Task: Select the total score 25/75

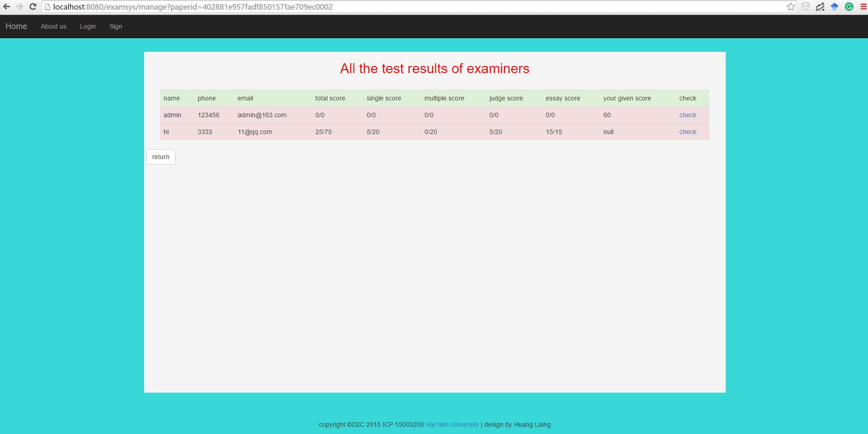Action: 324,132
